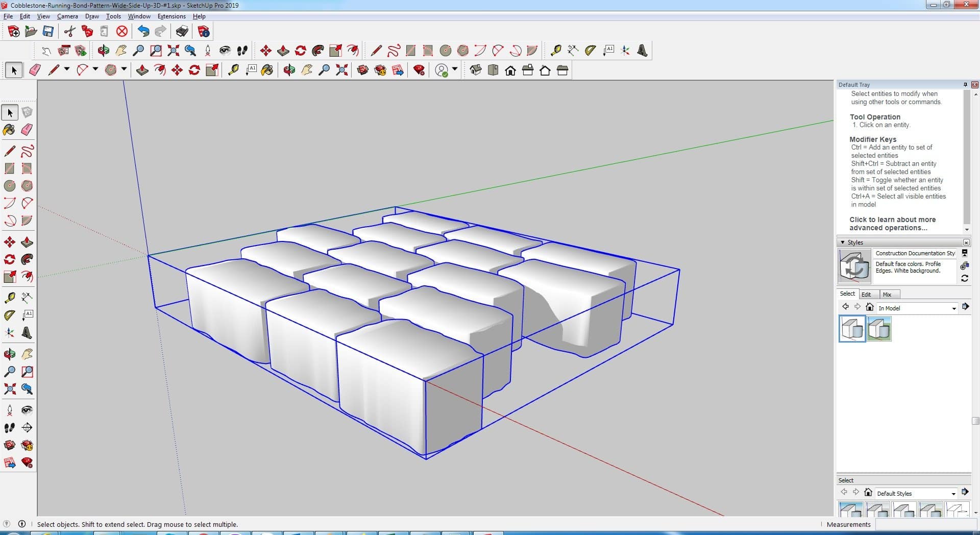Select the Position Camera tool in left toolbar
The width and height of the screenshot is (980, 535).
point(9,410)
